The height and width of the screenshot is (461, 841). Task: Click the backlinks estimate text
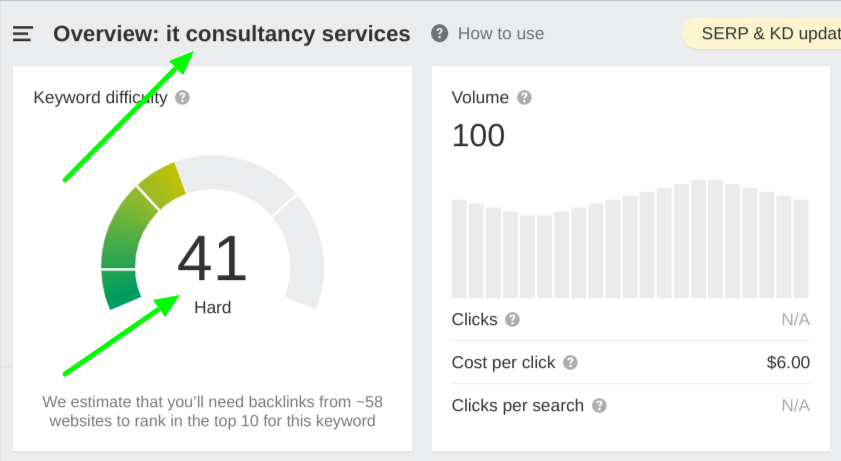click(212, 411)
